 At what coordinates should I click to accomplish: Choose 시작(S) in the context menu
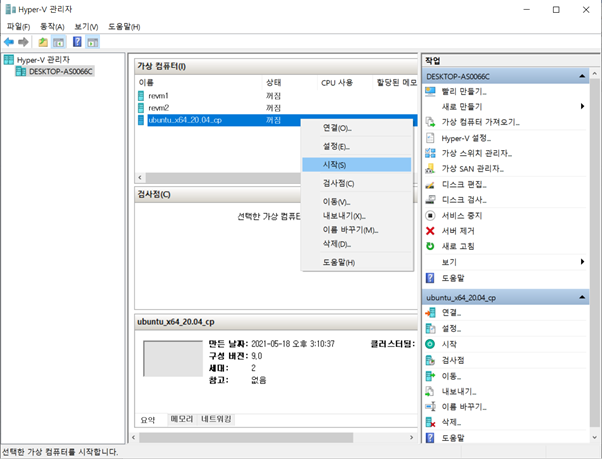tap(357, 165)
